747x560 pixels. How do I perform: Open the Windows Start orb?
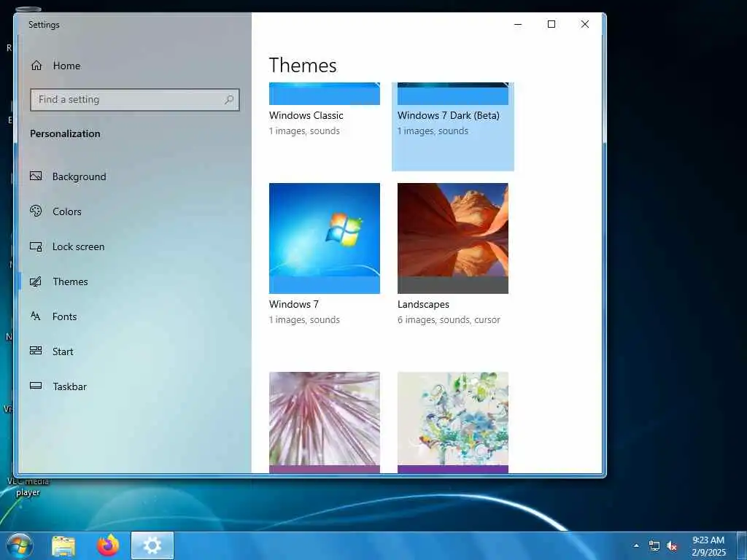tap(20, 545)
